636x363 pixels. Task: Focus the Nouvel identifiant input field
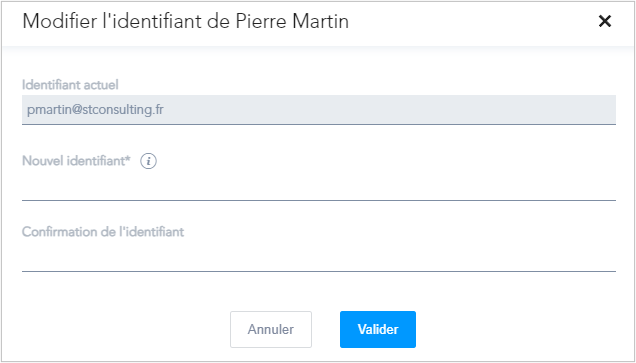point(319,186)
